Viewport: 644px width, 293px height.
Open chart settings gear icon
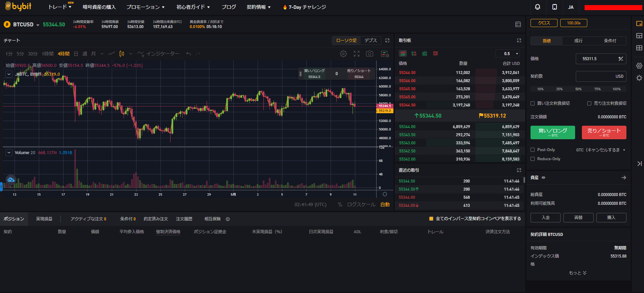[x=343, y=54]
